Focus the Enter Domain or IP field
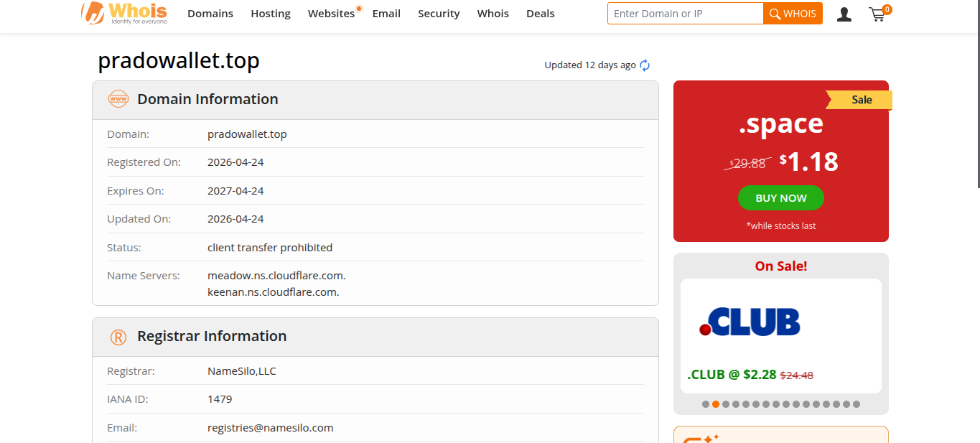 pyautogui.click(x=685, y=14)
